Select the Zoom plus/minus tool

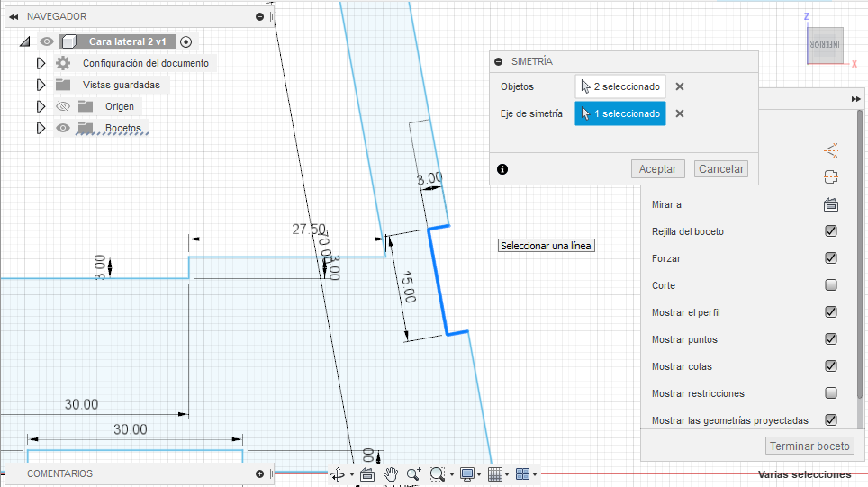coord(414,474)
